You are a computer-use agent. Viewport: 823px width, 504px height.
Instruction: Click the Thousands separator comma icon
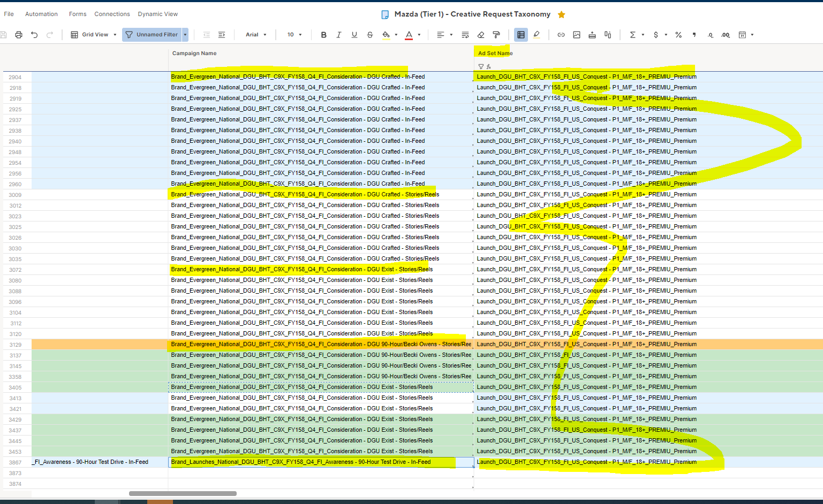694,35
